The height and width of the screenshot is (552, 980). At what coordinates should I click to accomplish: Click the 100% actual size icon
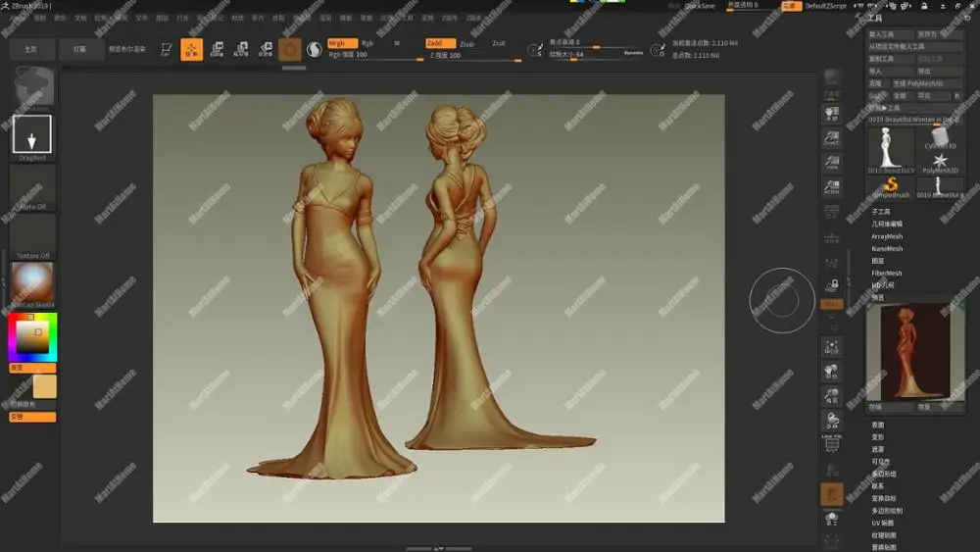(831, 163)
